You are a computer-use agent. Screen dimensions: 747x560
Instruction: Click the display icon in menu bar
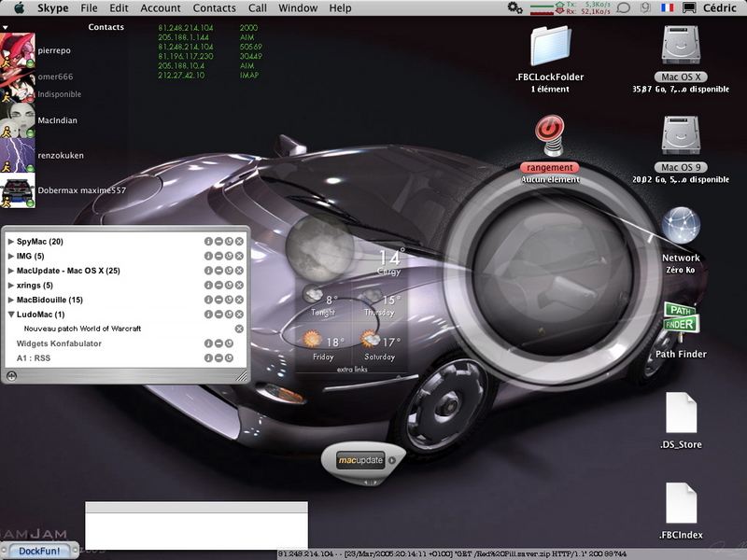coord(689,7)
